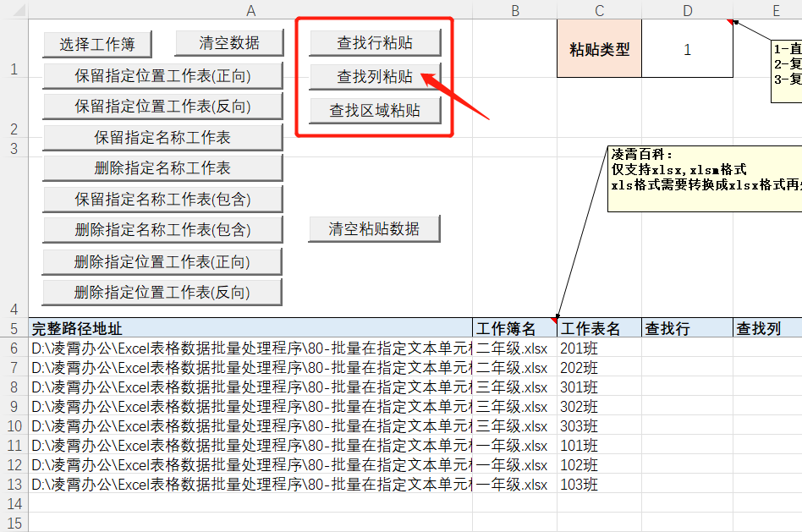Click the 查找行粘贴 button
Image resolution: width=802 pixels, height=532 pixels.
point(375,42)
